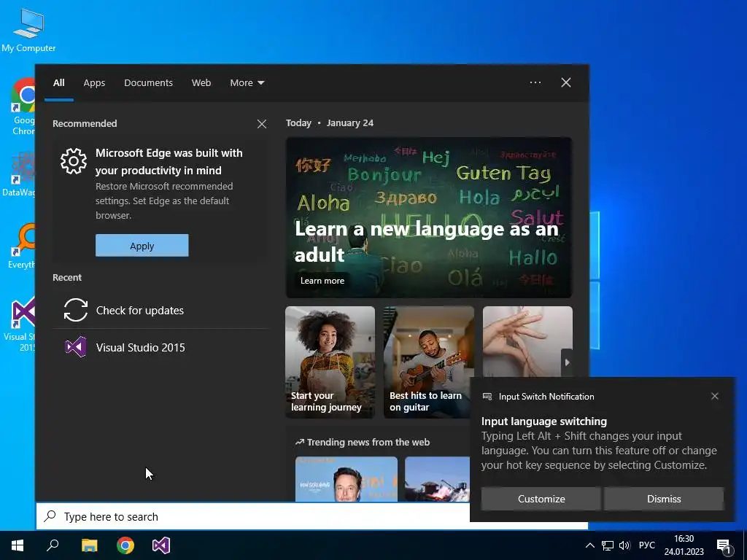Select the Visual Studio 2015 desktop shortcut
This screenshot has height=560, width=747.
[20, 324]
